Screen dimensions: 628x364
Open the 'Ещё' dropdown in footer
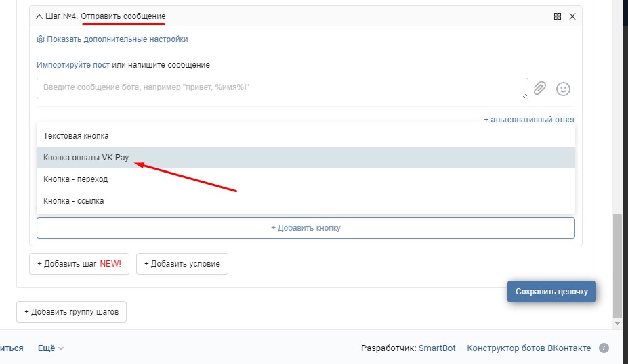click(x=50, y=348)
